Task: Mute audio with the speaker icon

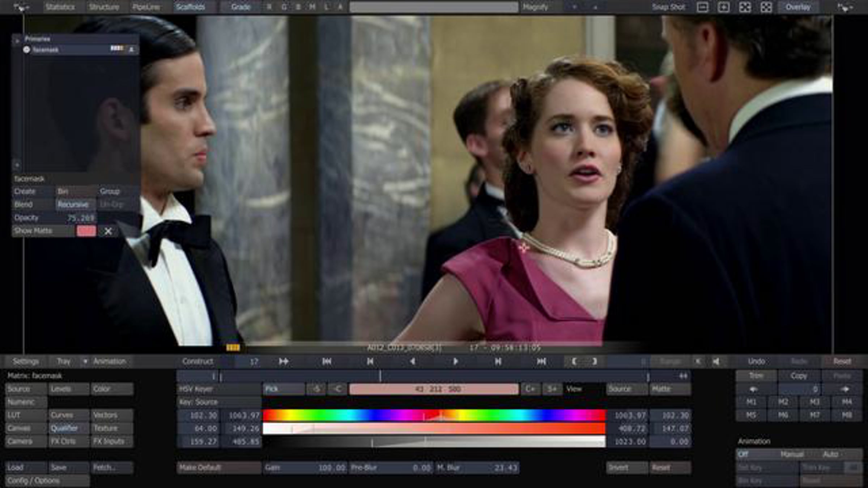Action: 716,361
